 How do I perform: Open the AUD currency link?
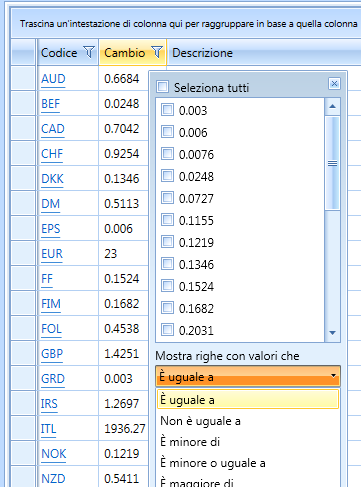(53, 79)
